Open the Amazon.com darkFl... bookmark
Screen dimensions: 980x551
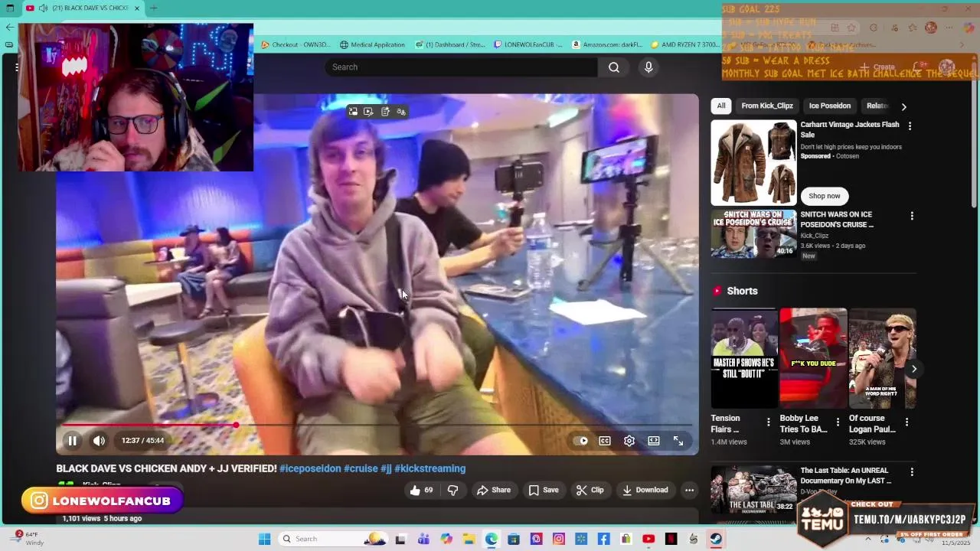click(x=608, y=44)
